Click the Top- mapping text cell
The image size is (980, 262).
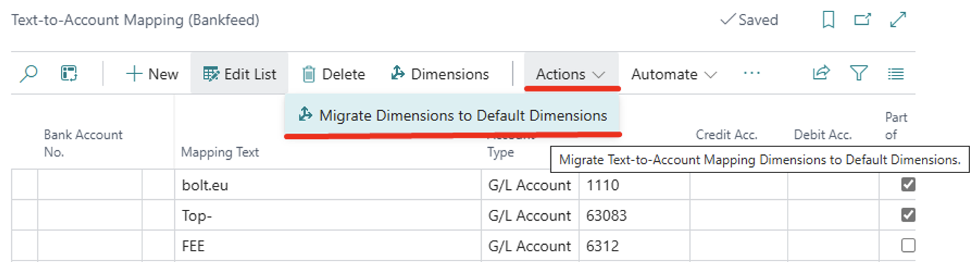tap(328, 215)
